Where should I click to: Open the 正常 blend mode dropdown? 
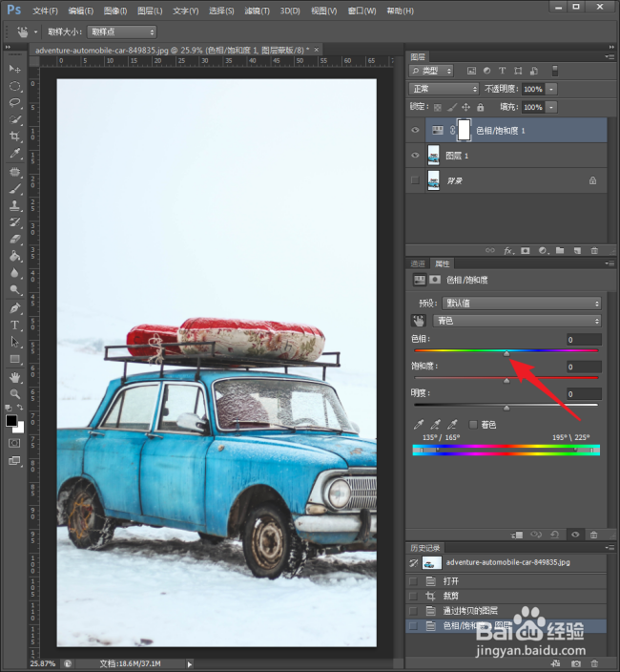(x=444, y=89)
